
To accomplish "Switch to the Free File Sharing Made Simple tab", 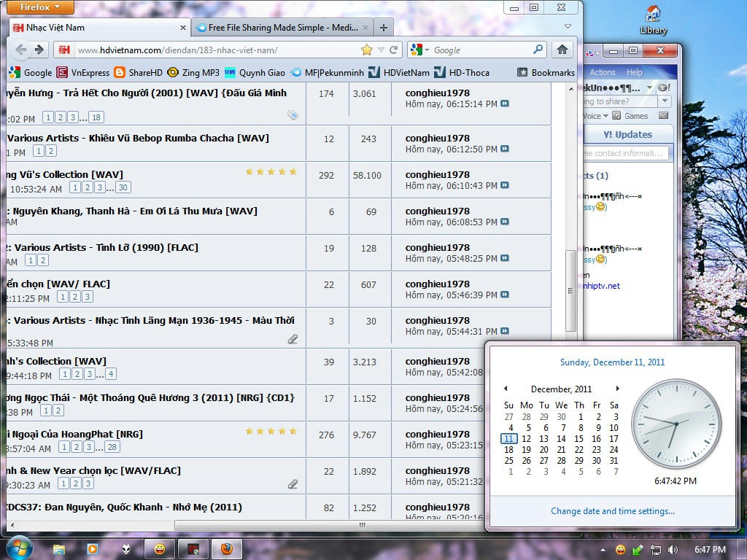I will 282,28.
